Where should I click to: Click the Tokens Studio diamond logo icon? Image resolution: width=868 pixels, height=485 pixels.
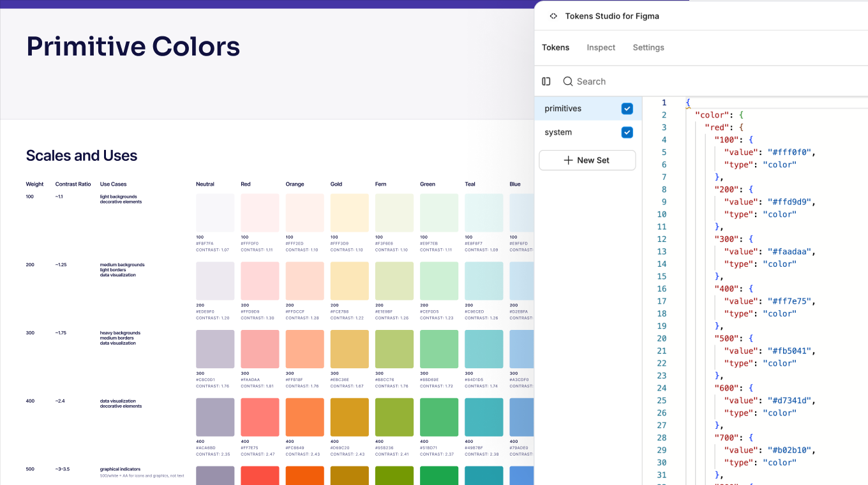(x=553, y=16)
